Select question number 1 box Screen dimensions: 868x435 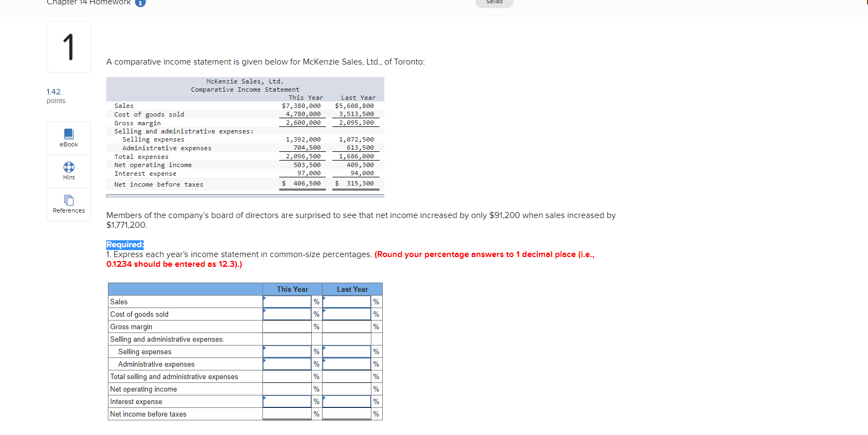[x=69, y=47]
